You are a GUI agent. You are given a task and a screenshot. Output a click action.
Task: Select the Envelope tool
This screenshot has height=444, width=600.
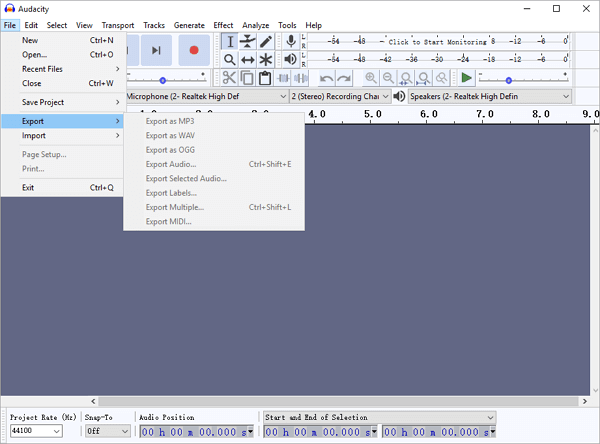[x=247, y=41]
